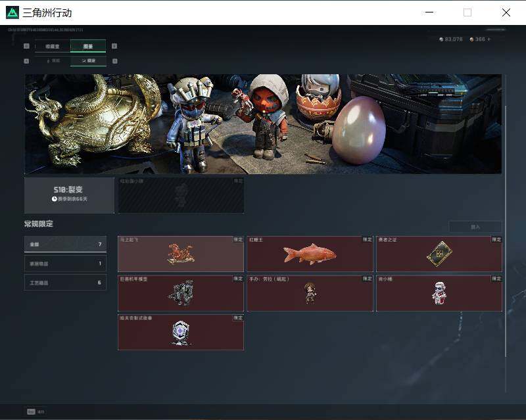Click the 限定 tag on the 红鲤王 card
Viewport: 526px width, 420px height.
coord(368,239)
